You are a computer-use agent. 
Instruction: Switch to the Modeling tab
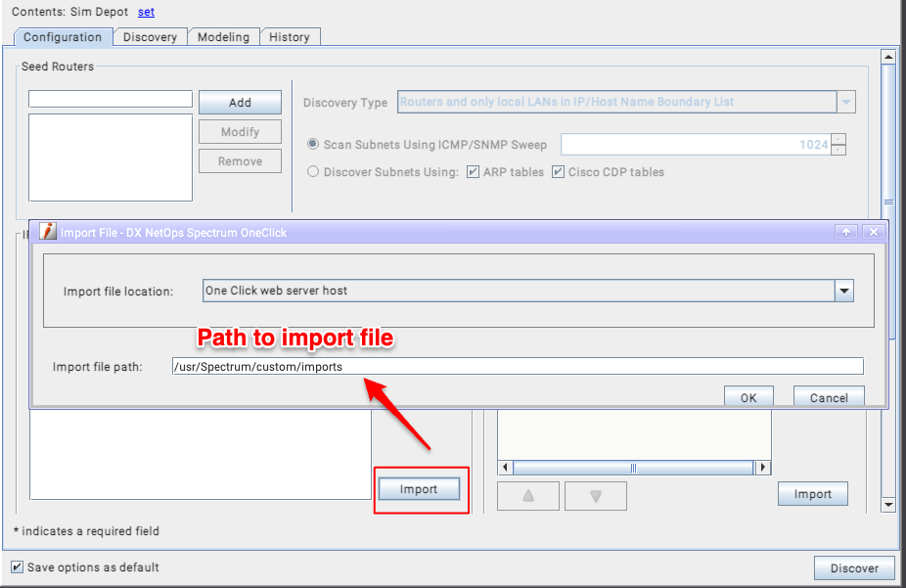pos(223,37)
